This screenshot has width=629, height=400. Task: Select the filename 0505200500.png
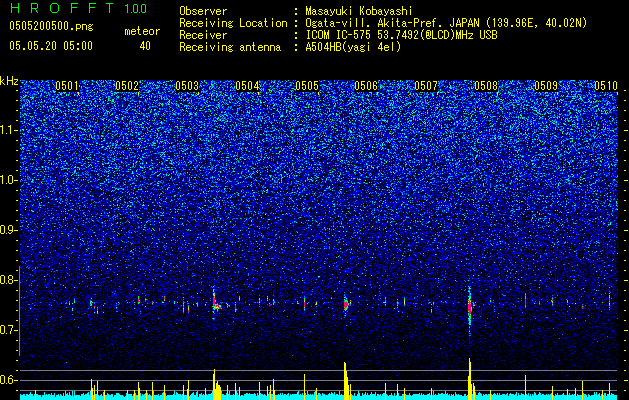(x=51, y=27)
